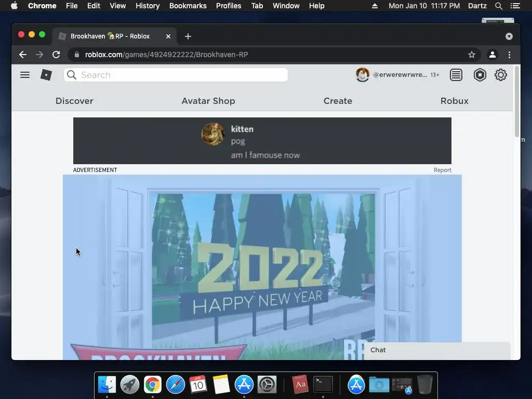The image size is (532, 399).
Task: Click the date and time in menu bar
Action: (x=424, y=6)
